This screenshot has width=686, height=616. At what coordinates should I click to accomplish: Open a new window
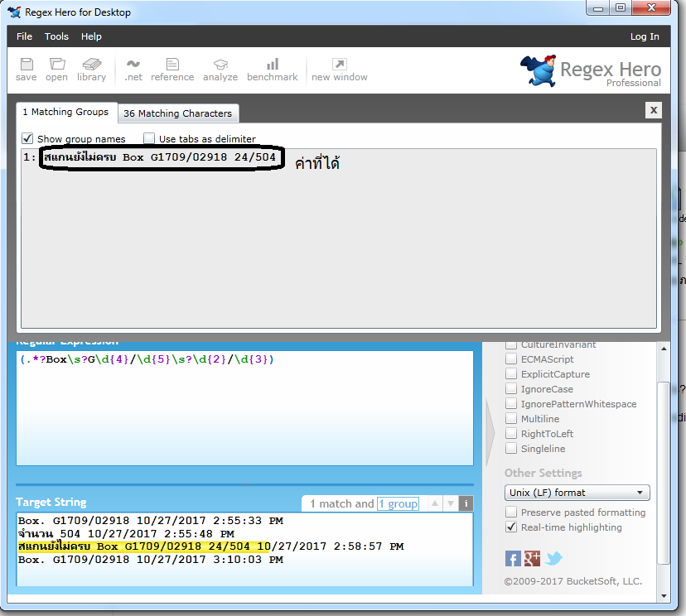340,70
